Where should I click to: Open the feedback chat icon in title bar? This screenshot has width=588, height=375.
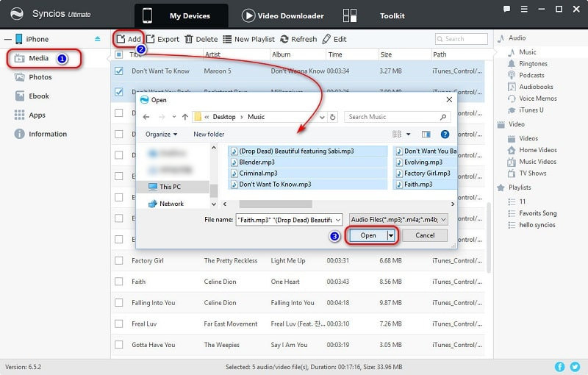click(x=506, y=9)
